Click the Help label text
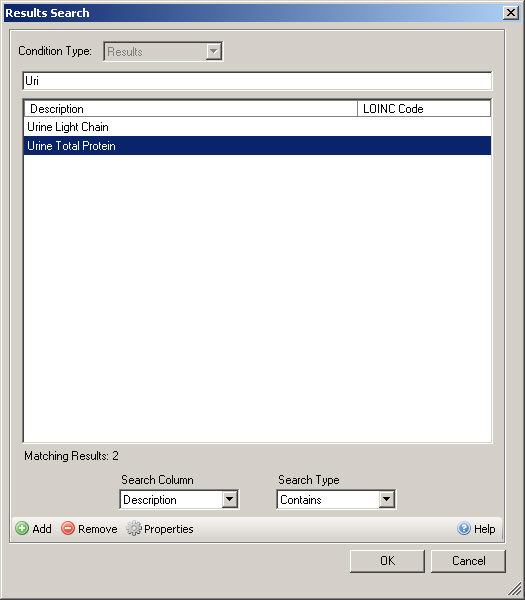525x600 pixels. [x=484, y=529]
